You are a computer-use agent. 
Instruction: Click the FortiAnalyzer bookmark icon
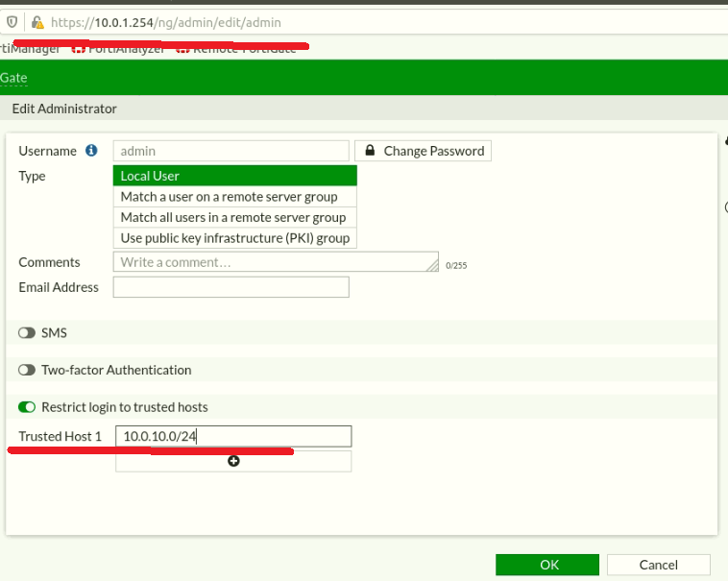[79, 49]
